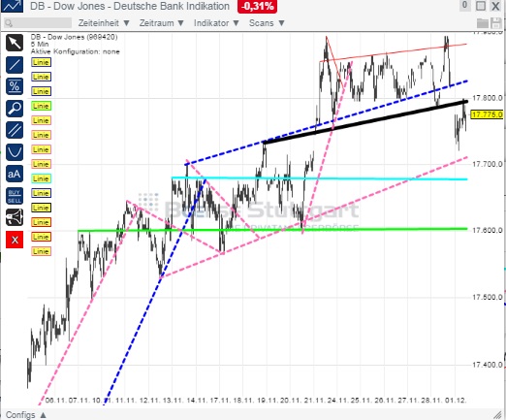Viewport: 506px width, 420px height.
Task: Click the 13.11. date axis label
Action: (173, 401)
